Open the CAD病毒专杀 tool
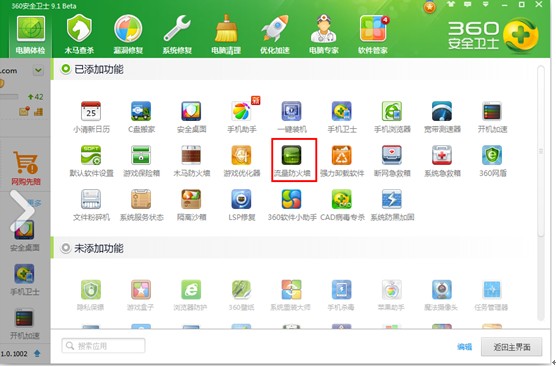This screenshot has height=367, width=556. [342, 205]
